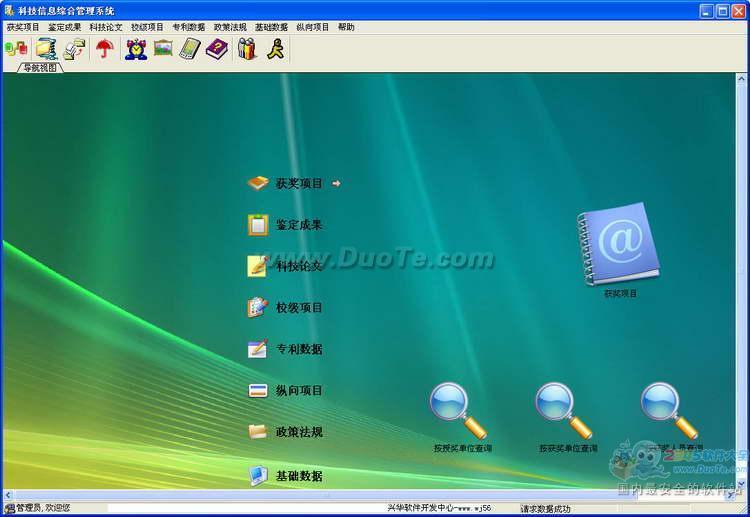Select the 导航视图 tab
750x517 pixels.
(x=40, y=68)
